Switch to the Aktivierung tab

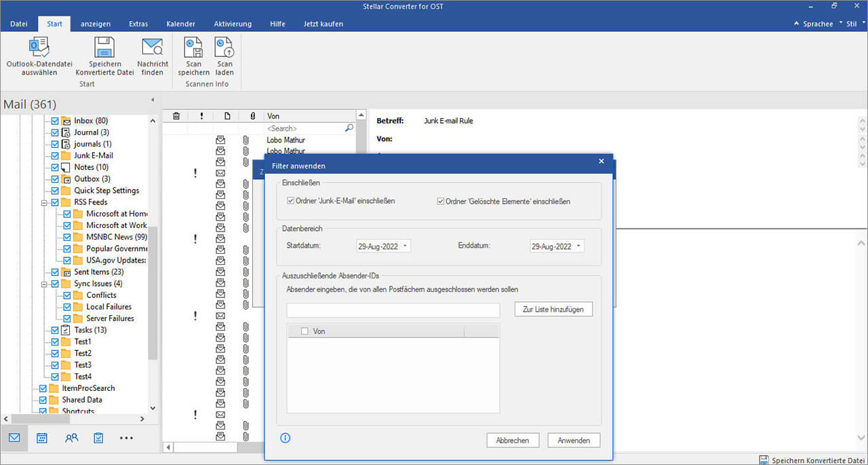233,24
